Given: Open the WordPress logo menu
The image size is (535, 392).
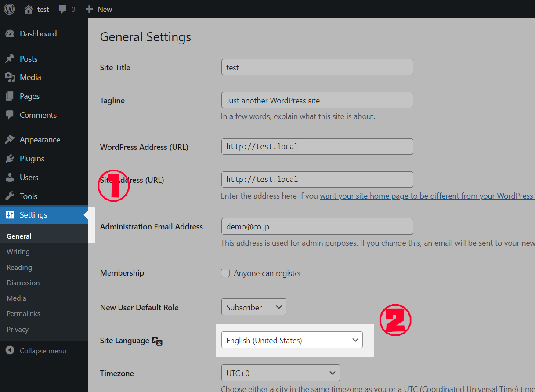Looking at the screenshot, I should [10, 9].
